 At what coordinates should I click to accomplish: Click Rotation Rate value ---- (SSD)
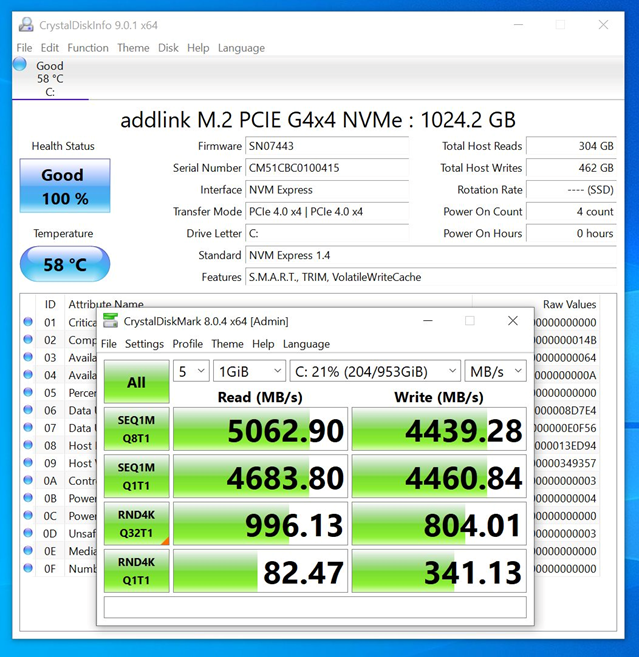click(572, 189)
